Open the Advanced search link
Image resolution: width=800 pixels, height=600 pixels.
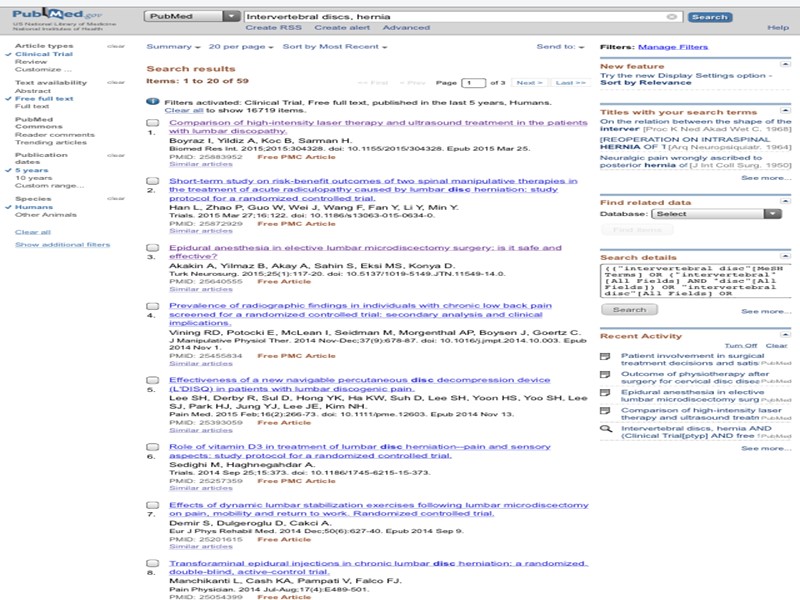click(x=406, y=28)
